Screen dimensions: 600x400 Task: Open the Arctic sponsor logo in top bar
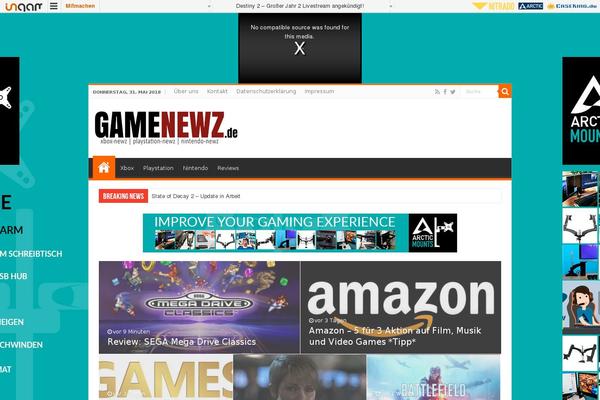click(x=530, y=6)
